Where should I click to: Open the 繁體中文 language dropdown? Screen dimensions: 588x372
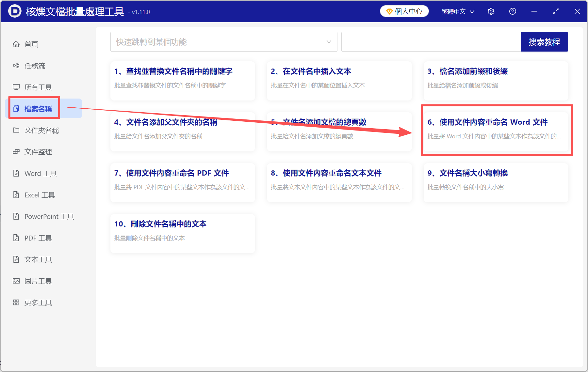click(x=457, y=11)
